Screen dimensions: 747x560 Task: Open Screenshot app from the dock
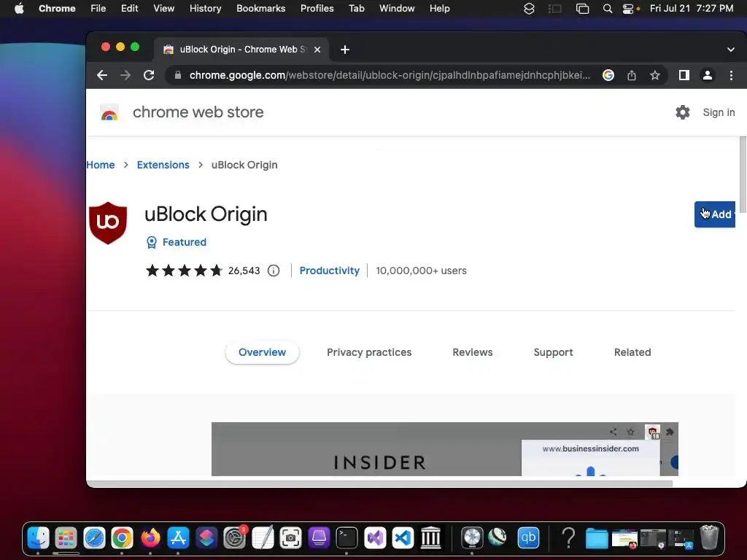pyautogui.click(x=290, y=538)
